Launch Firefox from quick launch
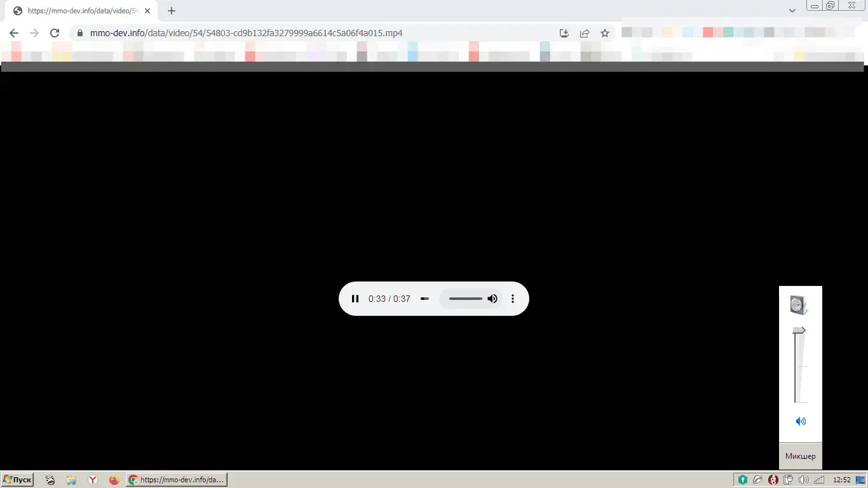This screenshot has height=488, width=868. pos(114,480)
